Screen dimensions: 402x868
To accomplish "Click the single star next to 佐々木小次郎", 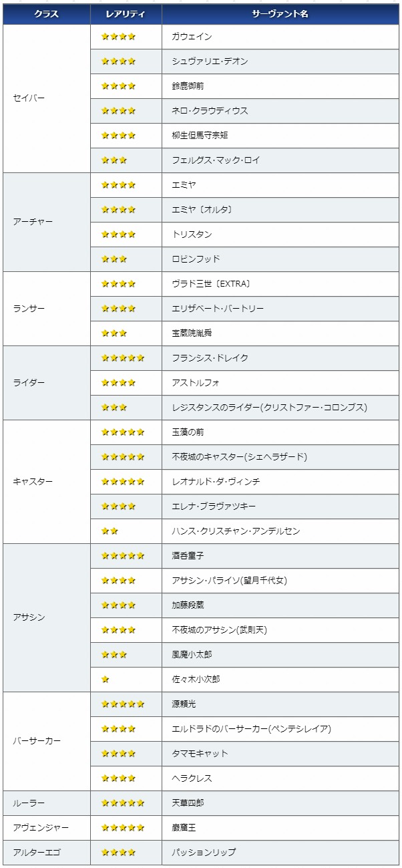I will tap(106, 680).
